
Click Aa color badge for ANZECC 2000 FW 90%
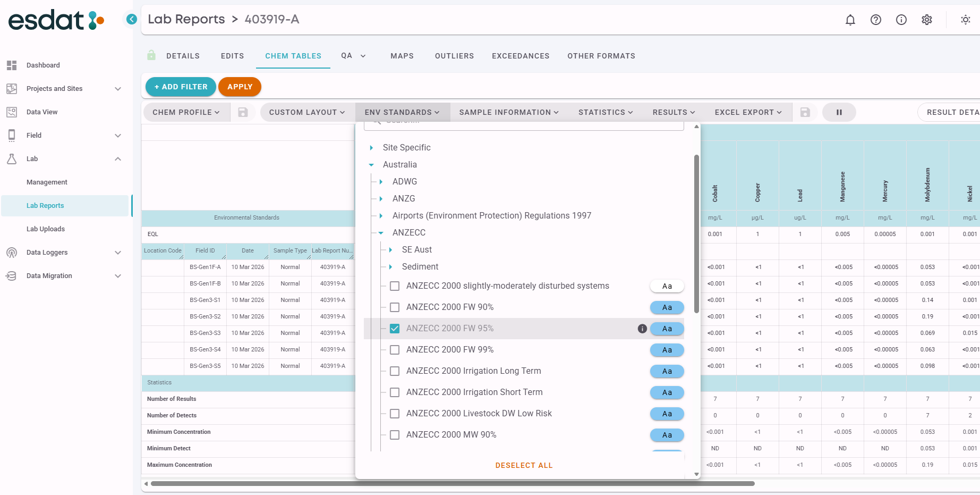tap(667, 307)
